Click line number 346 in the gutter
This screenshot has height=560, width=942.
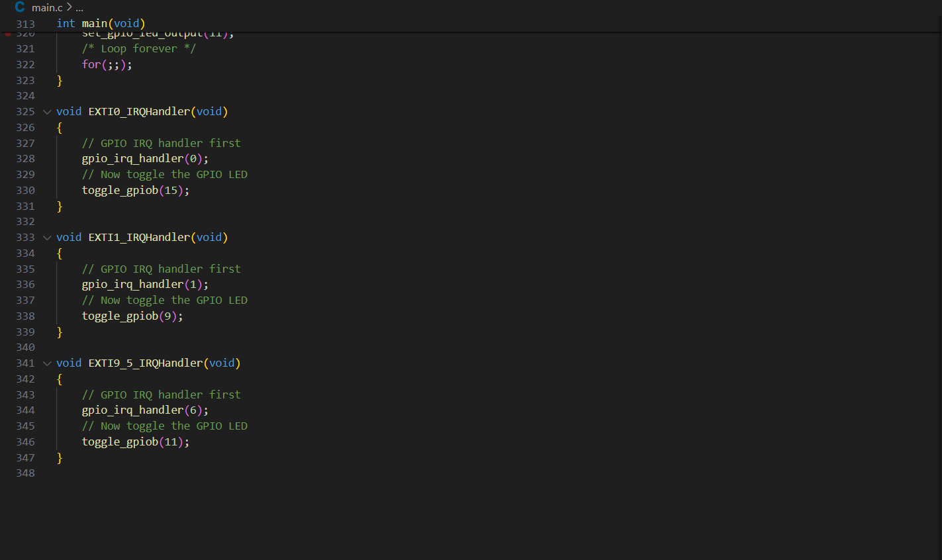point(25,442)
